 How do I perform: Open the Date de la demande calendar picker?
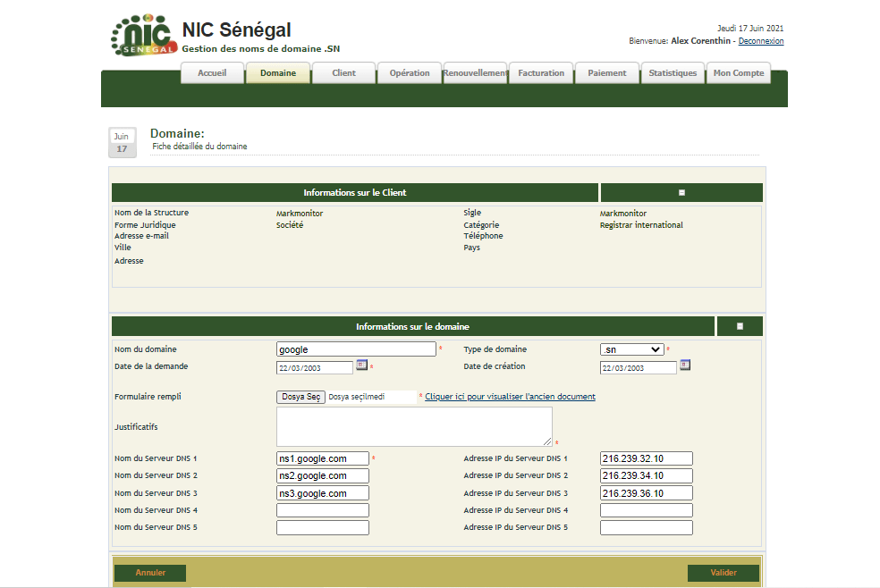tap(361, 365)
